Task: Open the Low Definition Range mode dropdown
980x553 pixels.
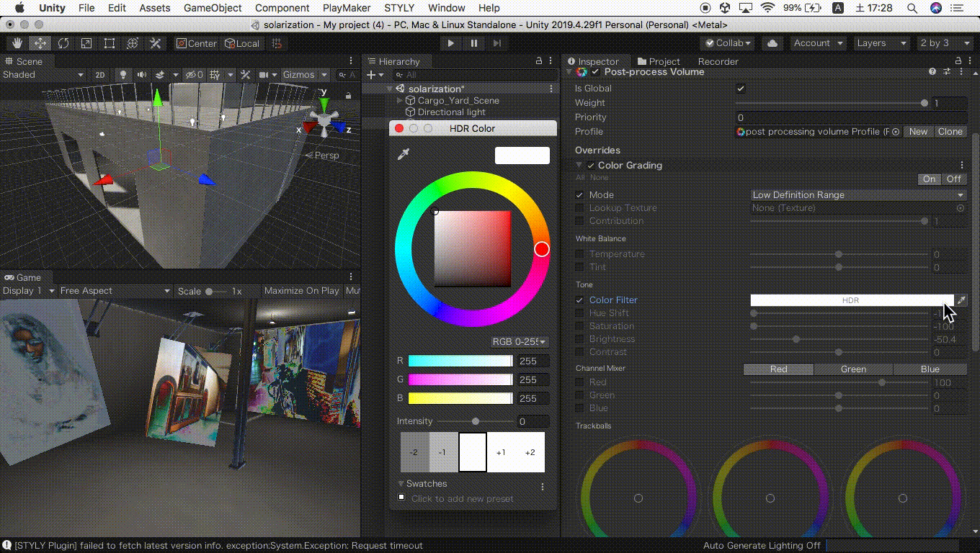Action: (x=857, y=194)
